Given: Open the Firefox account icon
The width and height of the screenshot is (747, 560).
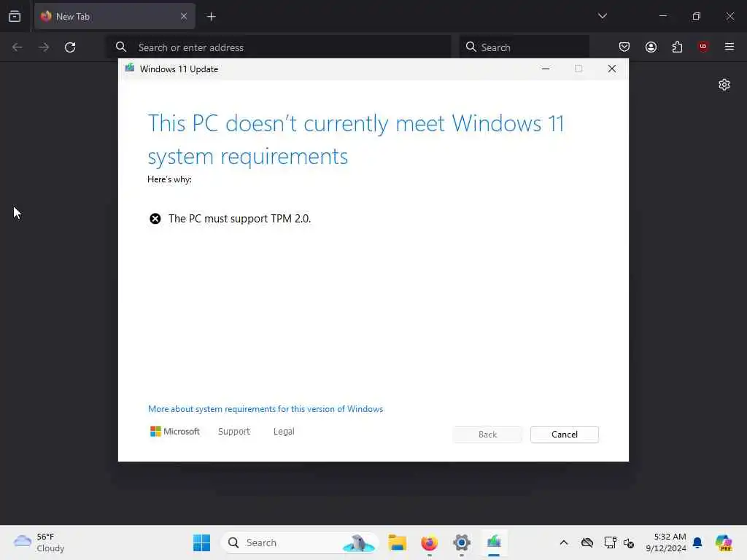Looking at the screenshot, I should coord(651,47).
